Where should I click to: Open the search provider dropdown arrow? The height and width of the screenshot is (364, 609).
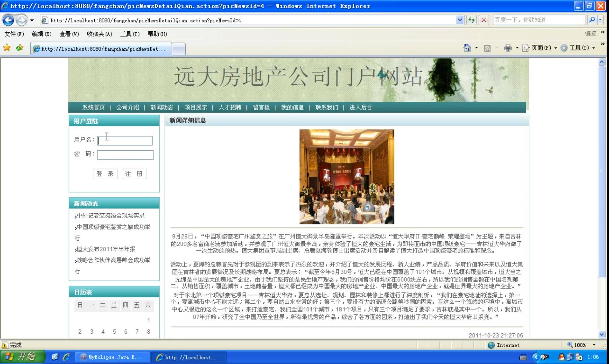pyautogui.click(x=600, y=20)
